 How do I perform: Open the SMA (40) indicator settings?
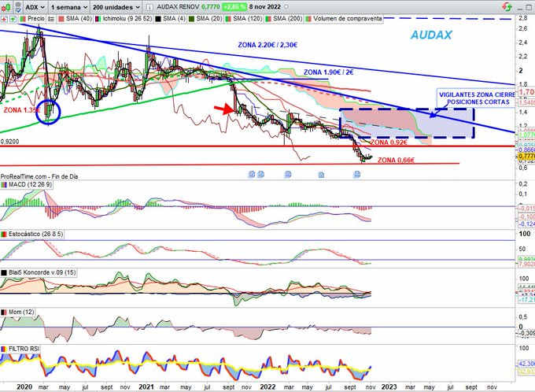[79, 19]
